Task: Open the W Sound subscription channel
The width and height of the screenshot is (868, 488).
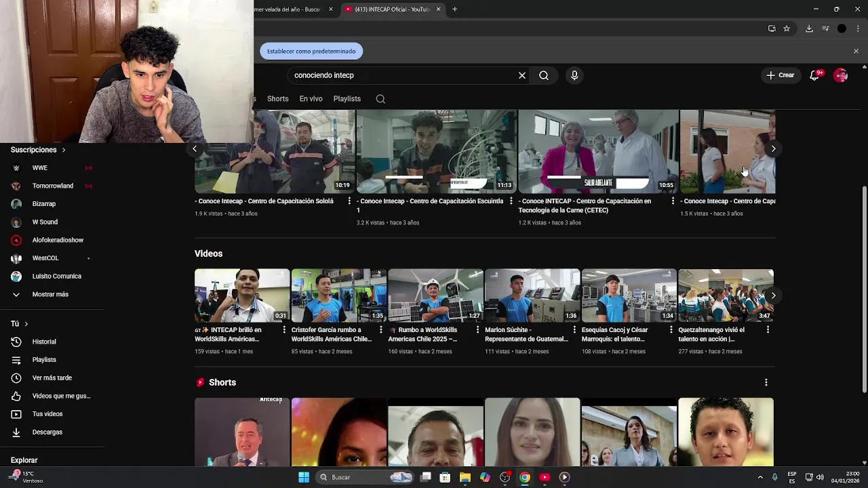Action: click(x=45, y=222)
